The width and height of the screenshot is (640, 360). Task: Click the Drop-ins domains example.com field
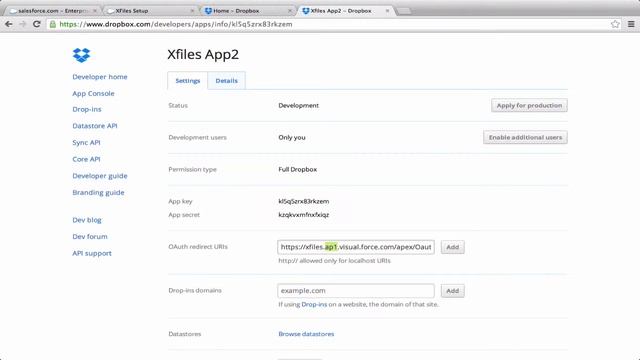[356, 291]
